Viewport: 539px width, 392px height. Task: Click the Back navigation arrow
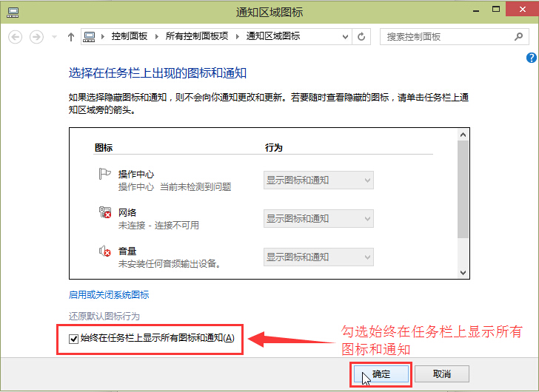[16, 36]
